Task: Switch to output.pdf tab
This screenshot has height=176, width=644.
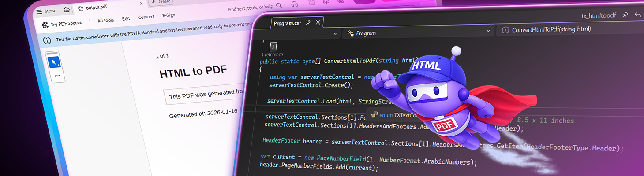Action: tap(97, 8)
